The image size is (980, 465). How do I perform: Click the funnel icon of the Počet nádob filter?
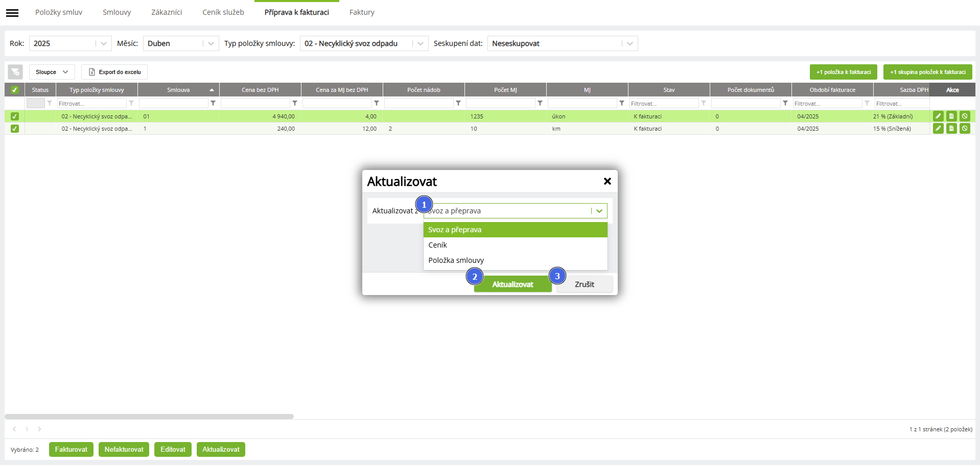[x=458, y=103]
